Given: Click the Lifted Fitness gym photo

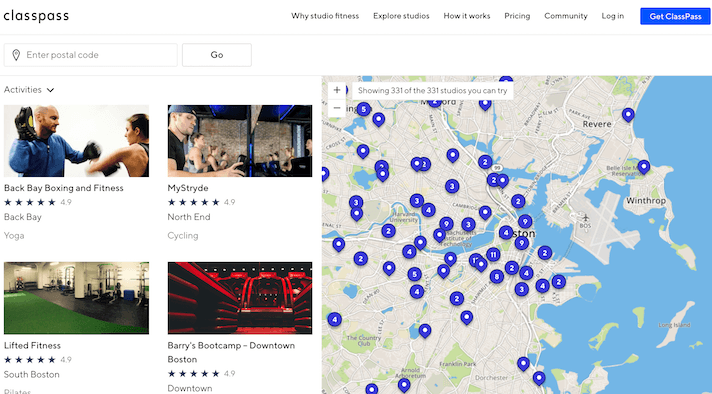Looking at the screenshot, I should [76, 298].
